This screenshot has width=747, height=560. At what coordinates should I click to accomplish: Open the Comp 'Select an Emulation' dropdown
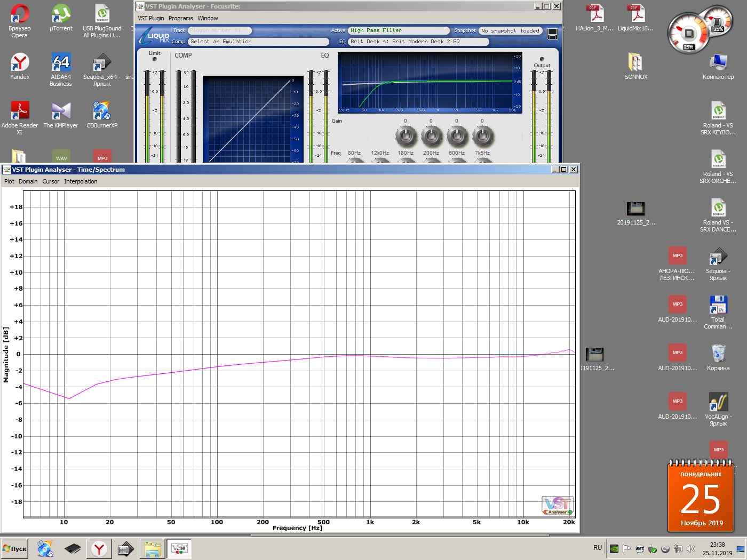[x=259, y=42]
